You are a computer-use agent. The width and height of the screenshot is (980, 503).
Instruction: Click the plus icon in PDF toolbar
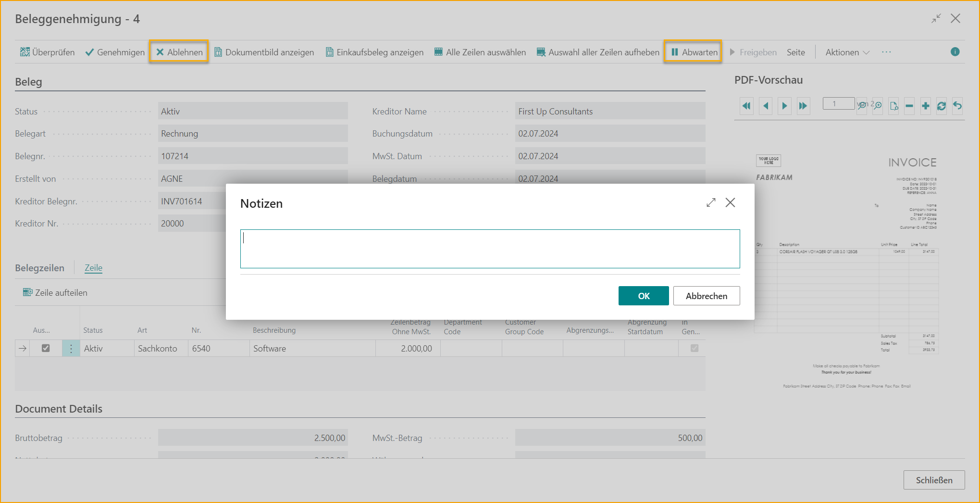(925, 106)
